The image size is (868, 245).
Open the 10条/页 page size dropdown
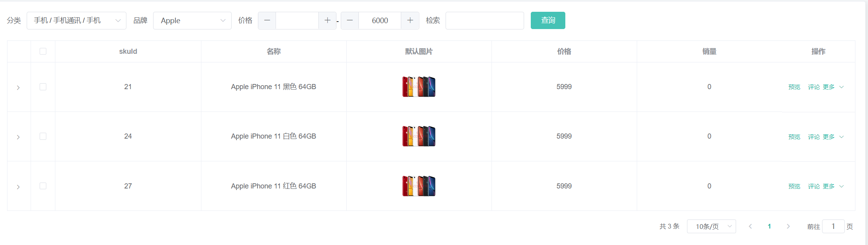coord(711,227)
